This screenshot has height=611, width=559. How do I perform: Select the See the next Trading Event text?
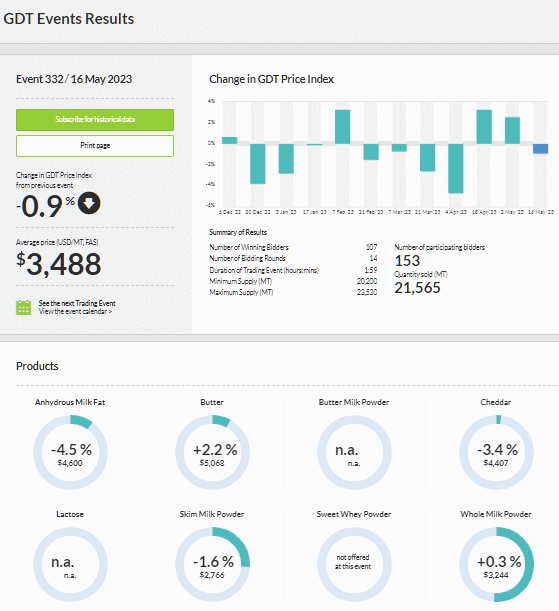coord(77,303)
